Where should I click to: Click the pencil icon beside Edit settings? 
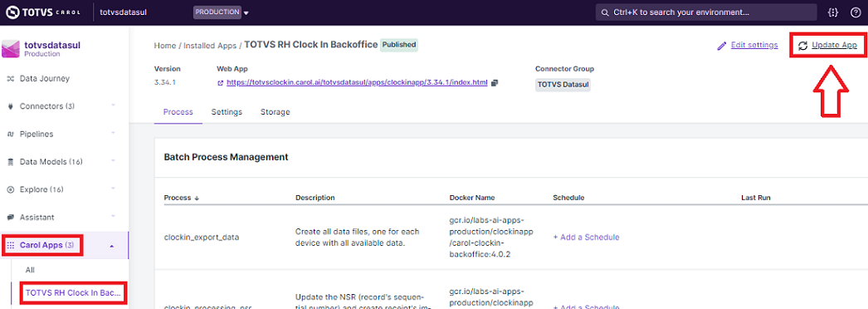click(x=721, y=46)
